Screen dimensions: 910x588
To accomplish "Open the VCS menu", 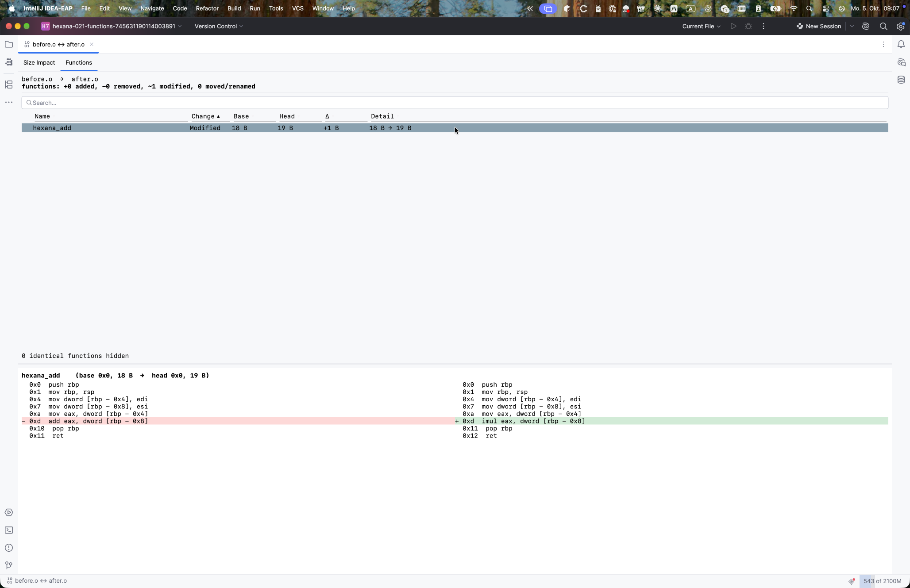I will 297,8.
